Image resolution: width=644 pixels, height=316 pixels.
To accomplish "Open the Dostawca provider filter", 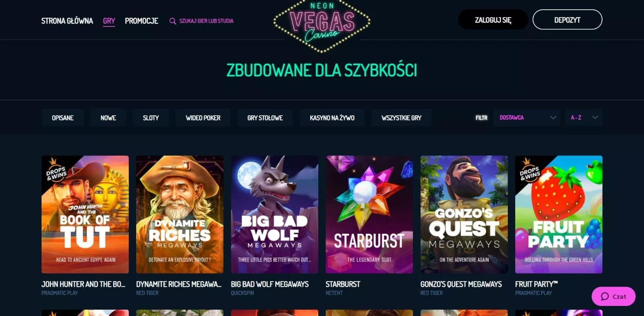I will [527, 118].
